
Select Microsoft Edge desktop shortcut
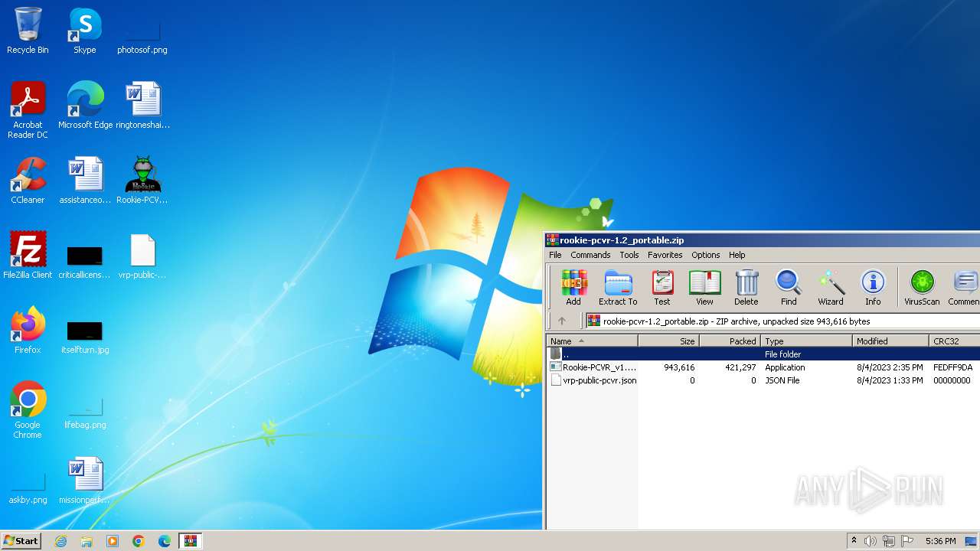[85, 106]
